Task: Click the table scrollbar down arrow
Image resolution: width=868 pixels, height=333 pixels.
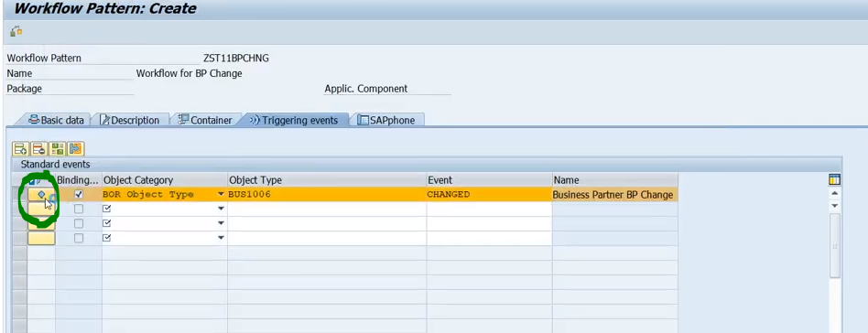Action: pyautogui.click(x=835, y=206)
